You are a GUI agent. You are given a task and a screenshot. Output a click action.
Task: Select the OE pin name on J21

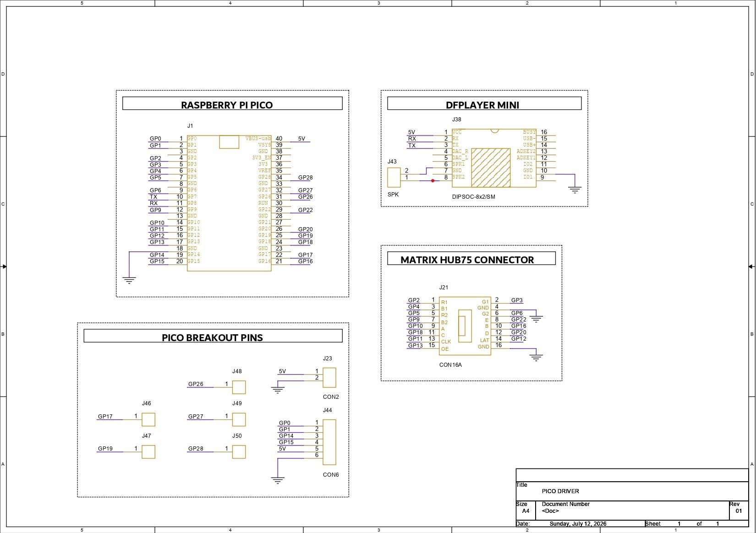(444, 349)
